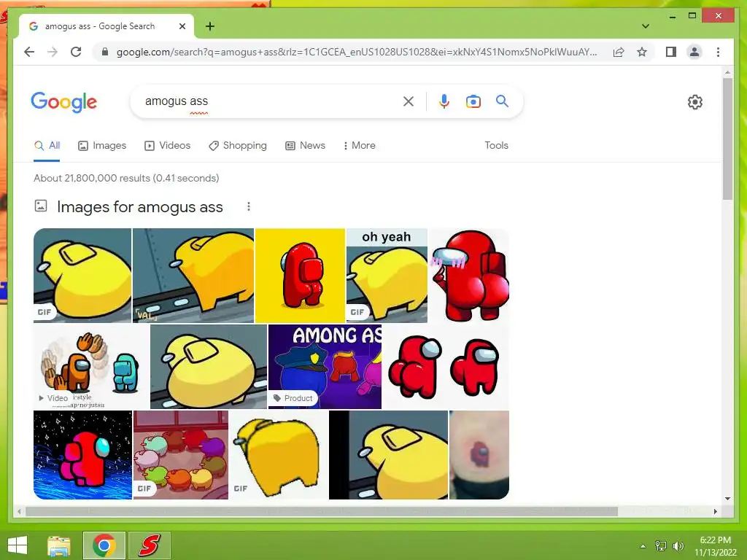Open network status tray icon
Viewport: 747px width, 560px height.
click(x=660, y=545)
